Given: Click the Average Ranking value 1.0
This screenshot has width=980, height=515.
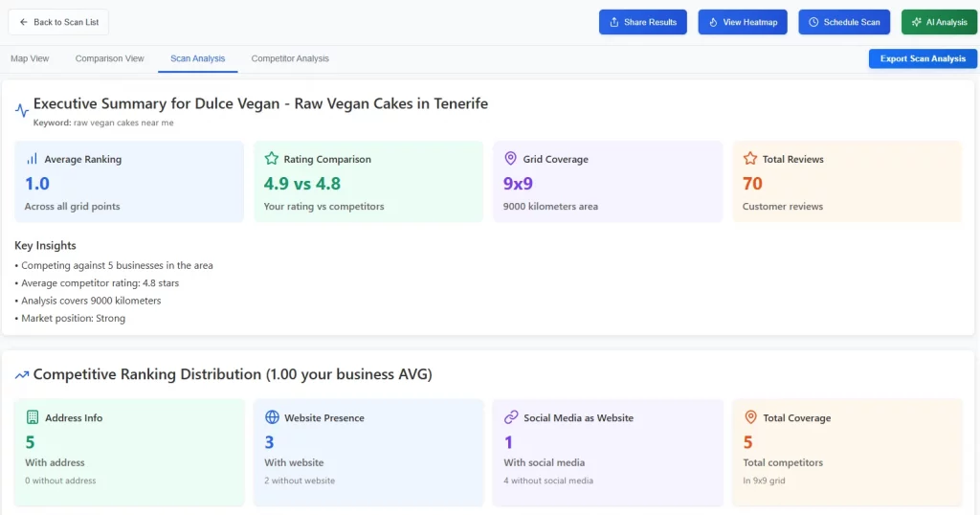Looking at the screenshot, I should [37, 184].
